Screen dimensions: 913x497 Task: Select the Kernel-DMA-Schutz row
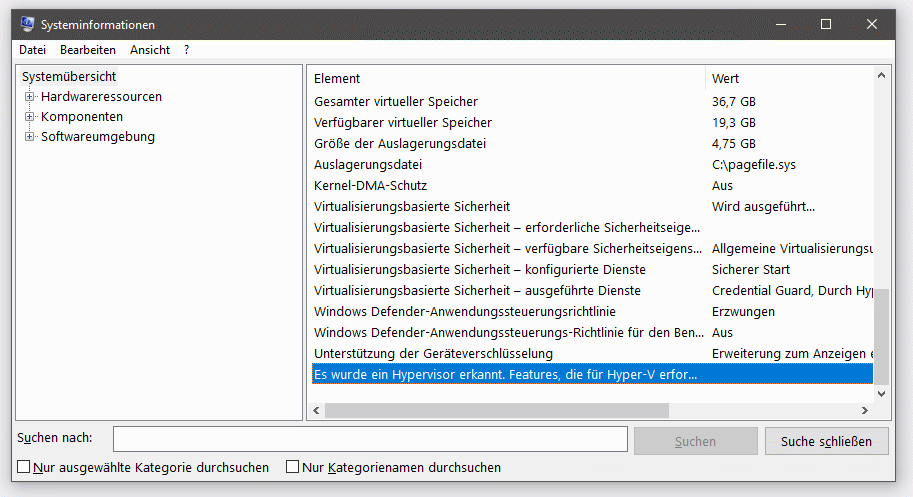click(x=592, y=186)
